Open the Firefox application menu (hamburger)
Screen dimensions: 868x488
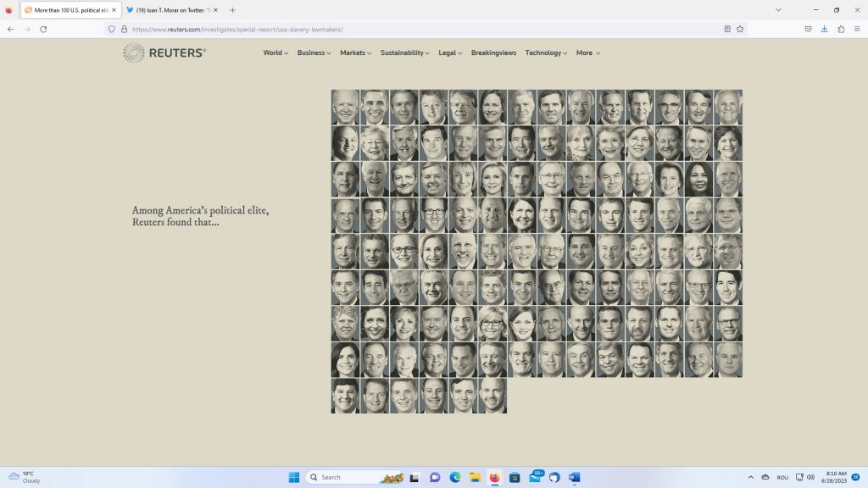point(856,29)
